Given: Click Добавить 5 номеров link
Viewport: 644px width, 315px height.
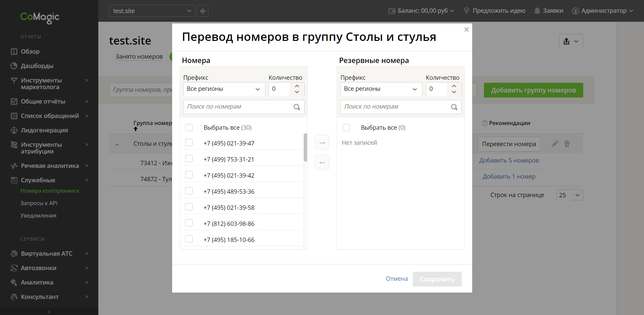Looking at the screenshot, I should pyautogui.click(x=509, y=161).
